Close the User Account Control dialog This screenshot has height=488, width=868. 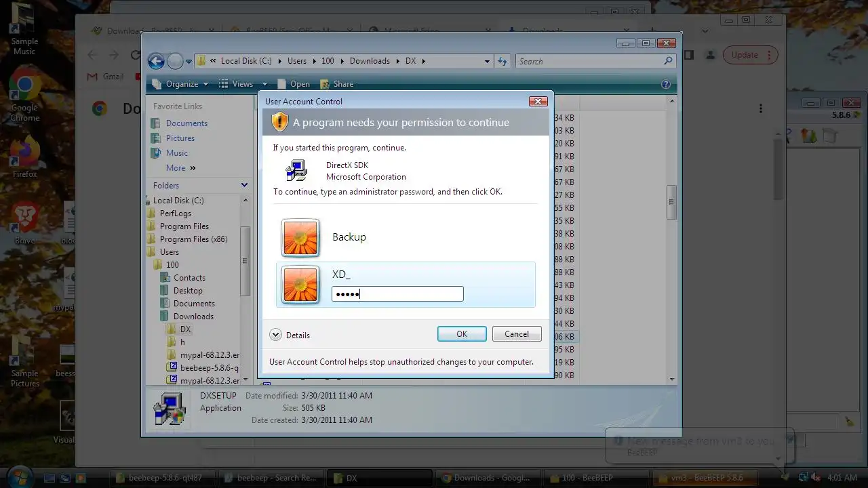[538, 101]
